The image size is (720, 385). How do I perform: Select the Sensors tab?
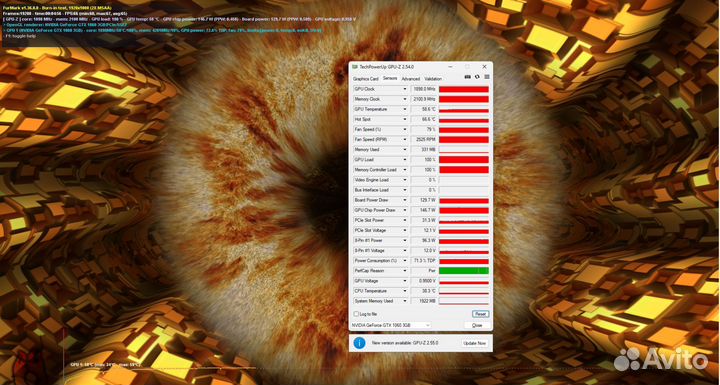point(390,79)
